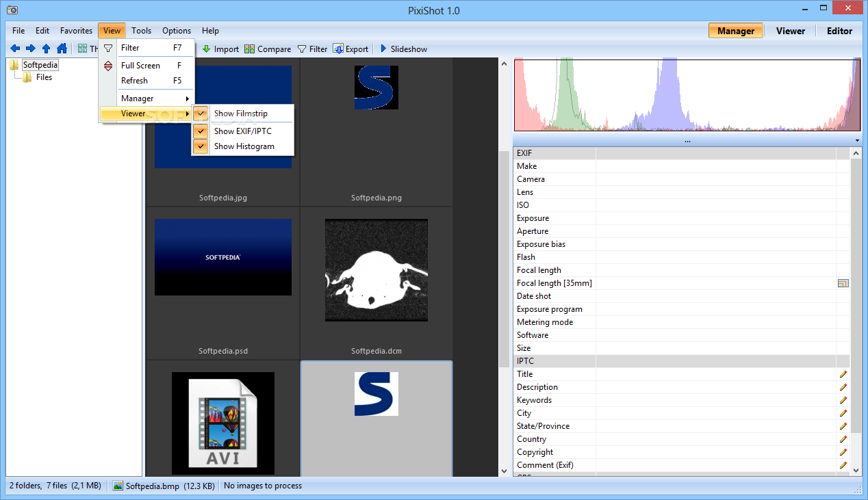Open the File menu
The image size is (868, 500).
(18, 31)
